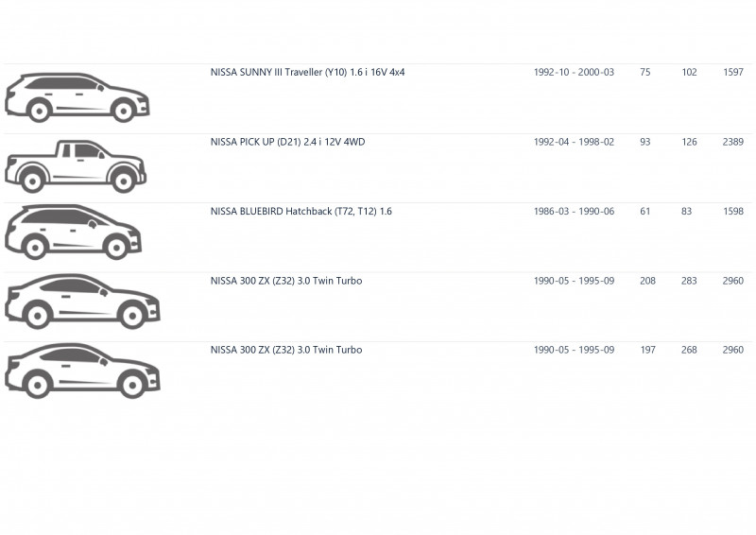Click the Pick Up D21 truck icon
The width and height of the screenshot is (756, 535).
[x=76, y=166]
